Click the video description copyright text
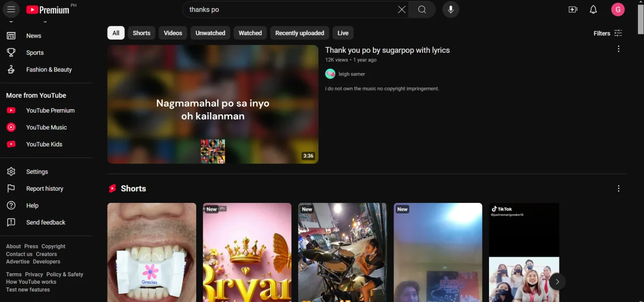The height and width of the screenshot is (302, 644). click(x=382, y=89)
